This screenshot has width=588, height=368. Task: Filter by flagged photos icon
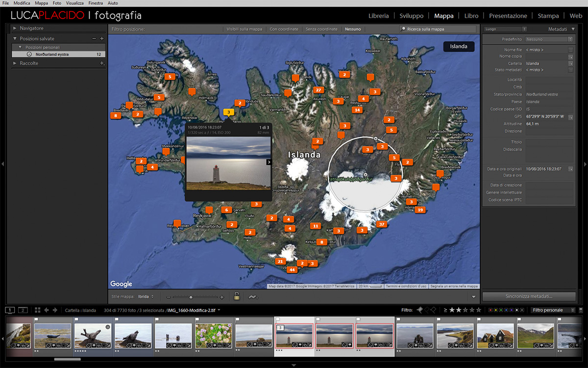pos(419,310)
